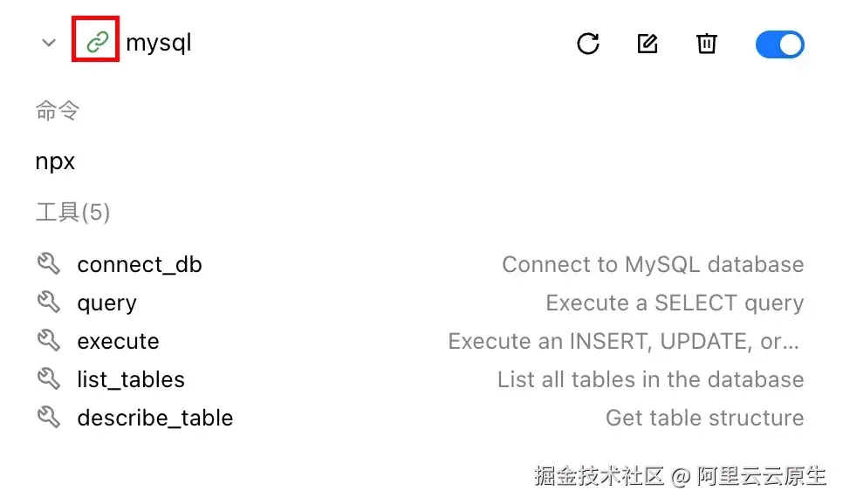Click the wrench icon beside connect_db
This screenshot has height=504, width=843.
49,264
